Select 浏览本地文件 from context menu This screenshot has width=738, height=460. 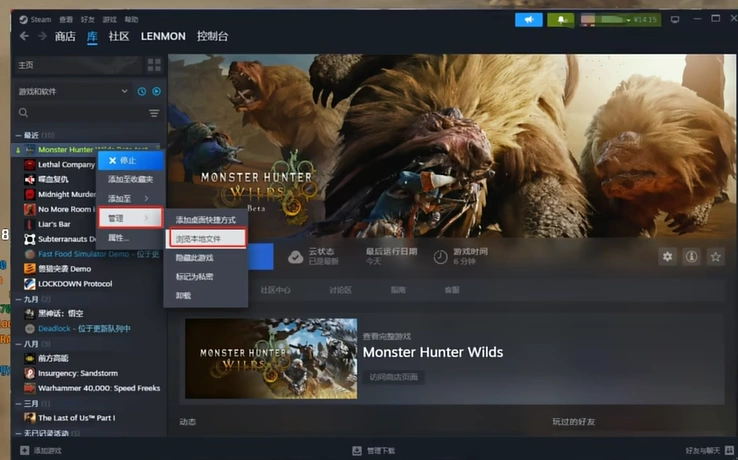[x=205, y=239]
